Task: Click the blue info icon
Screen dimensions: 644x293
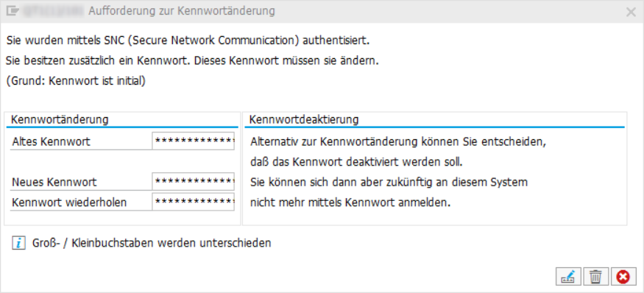Action: [x=19, y=243]
